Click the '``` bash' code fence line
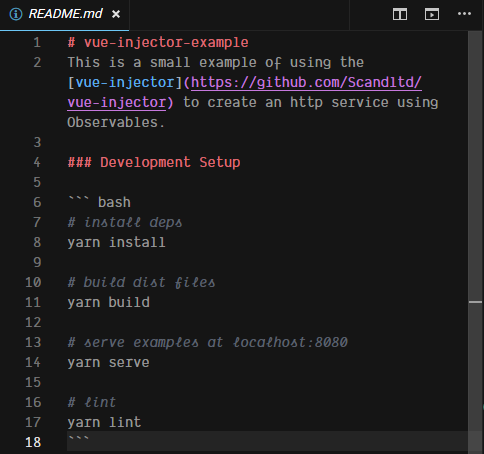 pos(99,202)
